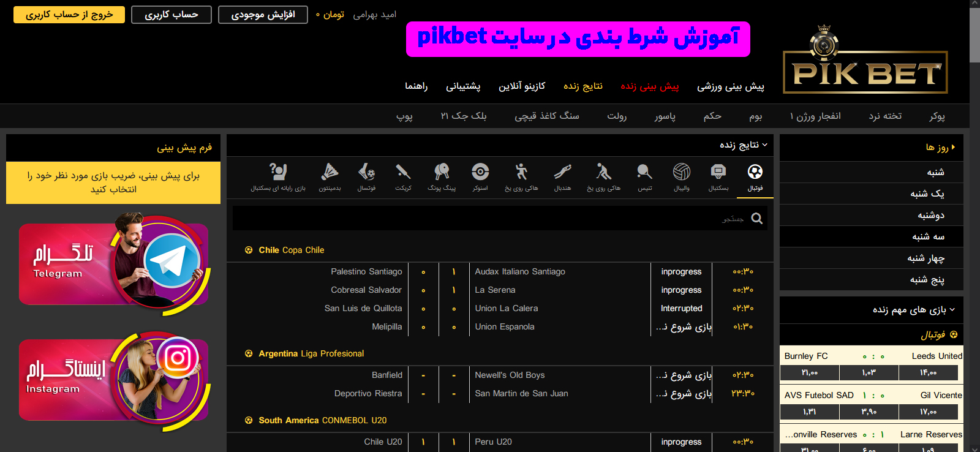980x452 pixels.
Task: Open live betting (پیش بینی زنده) menu
Action: (650, 86)
